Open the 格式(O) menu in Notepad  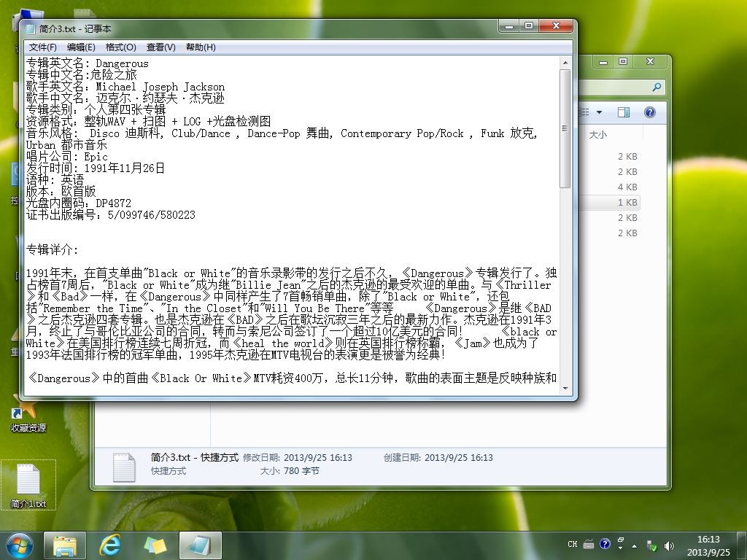pos(120,47)
